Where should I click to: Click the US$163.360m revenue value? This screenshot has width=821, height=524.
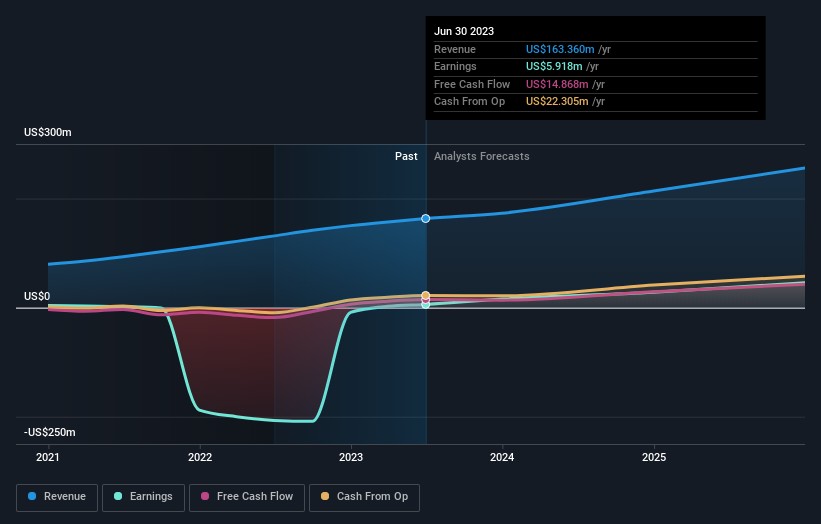[560, 49]
